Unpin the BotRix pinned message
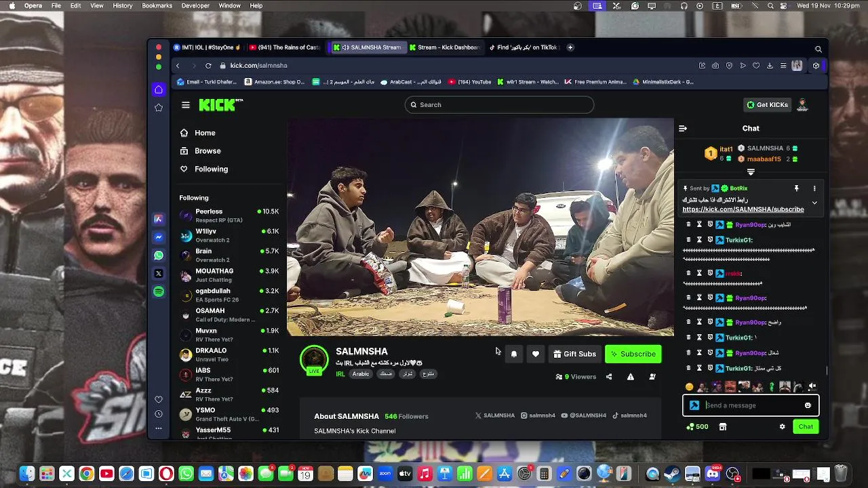The height and width of the screenshot is (488, 868). pyautogui.click(x=797, y=188)
